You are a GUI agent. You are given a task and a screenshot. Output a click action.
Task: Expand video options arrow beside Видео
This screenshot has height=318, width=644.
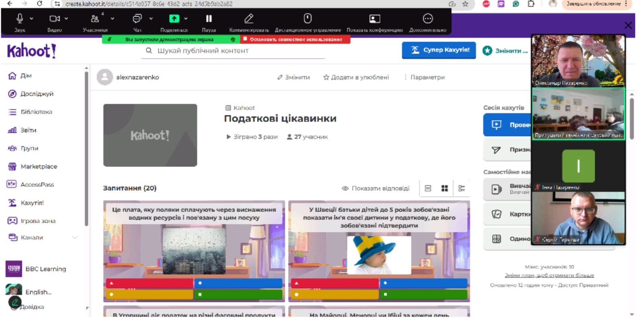(66, 18)
